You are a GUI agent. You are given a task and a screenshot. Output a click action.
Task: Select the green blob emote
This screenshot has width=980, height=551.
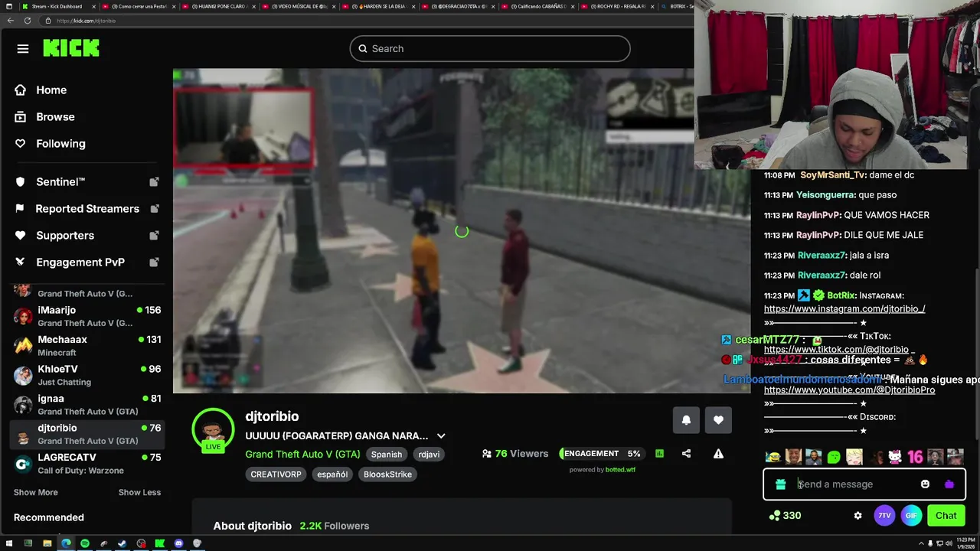834,458
